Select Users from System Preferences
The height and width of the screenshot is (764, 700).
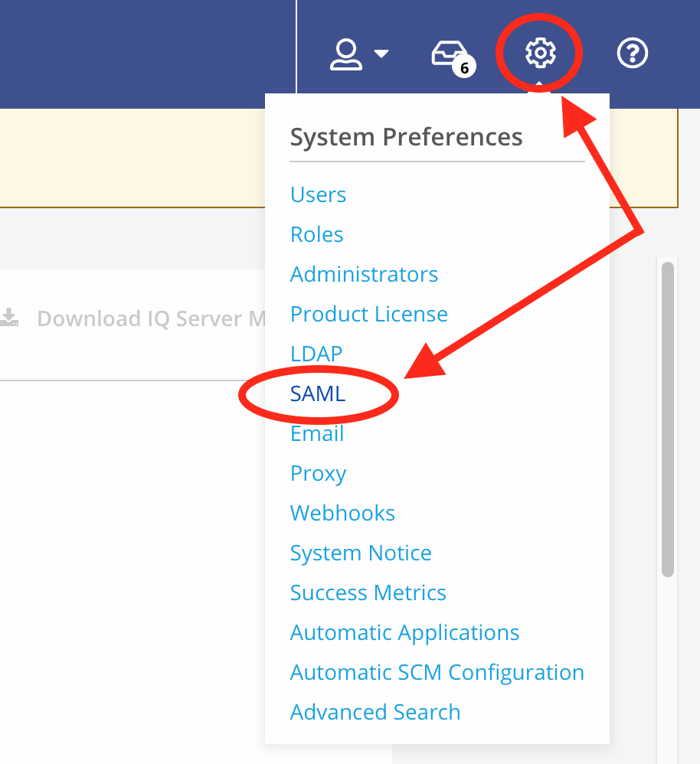point(318,194)
